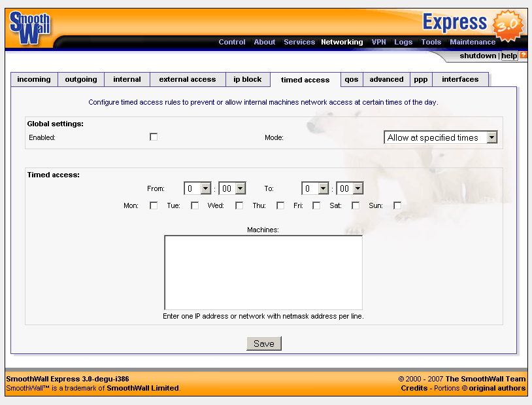This screenshot has width=532, height=405.
Task: Open the Networking menu
Action: 342,42
